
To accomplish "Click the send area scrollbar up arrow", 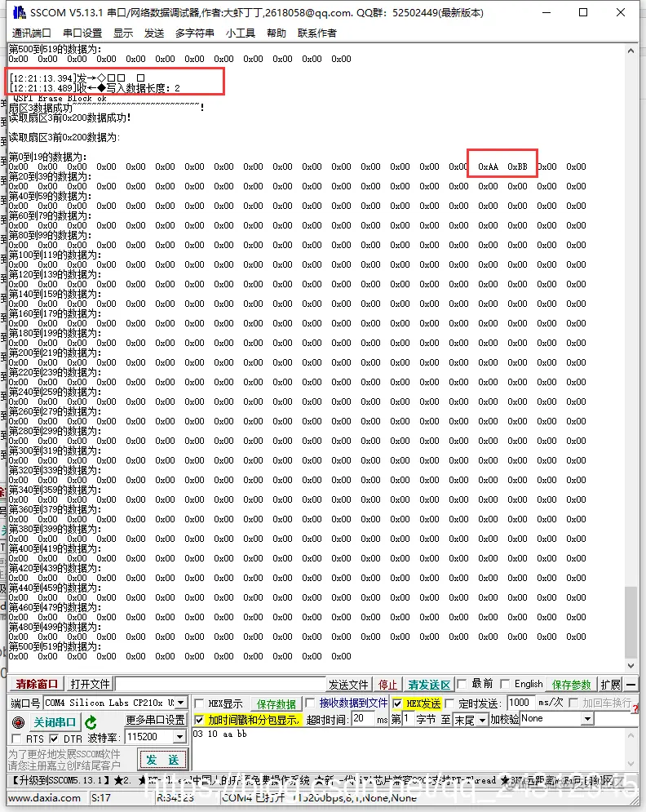I will pos(631,735).
